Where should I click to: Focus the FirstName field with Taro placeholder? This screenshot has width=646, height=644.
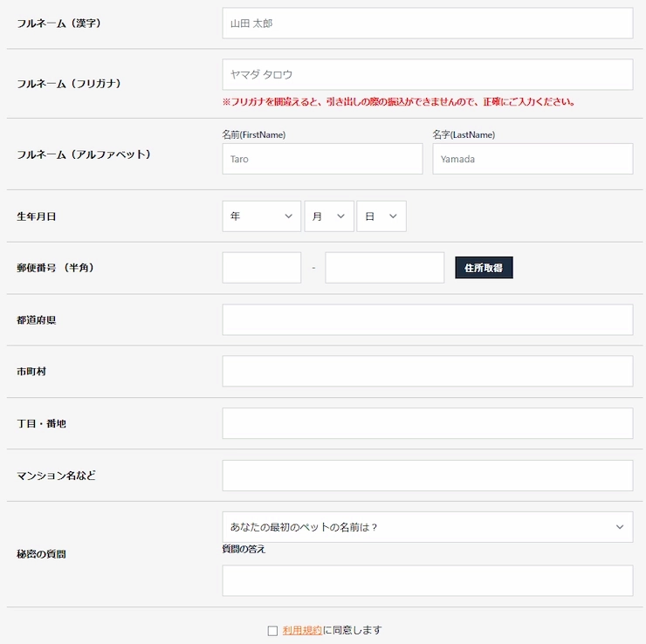[x=323, y=159]
